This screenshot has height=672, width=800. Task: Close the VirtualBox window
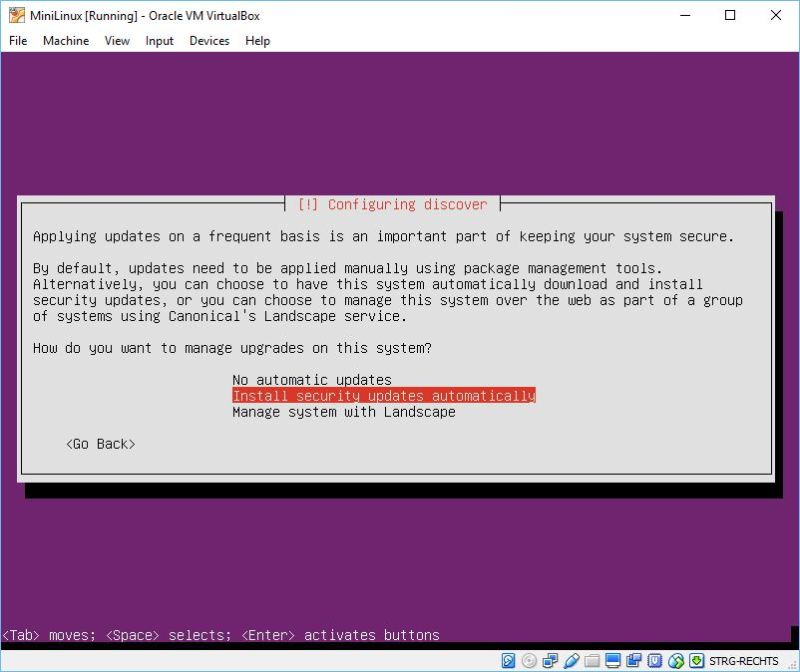(776, 15)
